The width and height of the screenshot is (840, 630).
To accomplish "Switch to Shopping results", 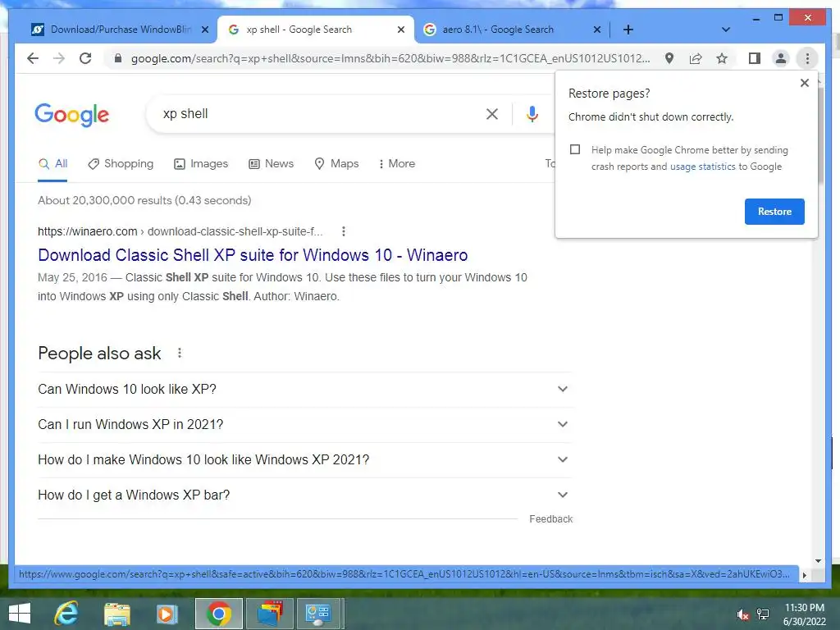I will click(121, 164).
